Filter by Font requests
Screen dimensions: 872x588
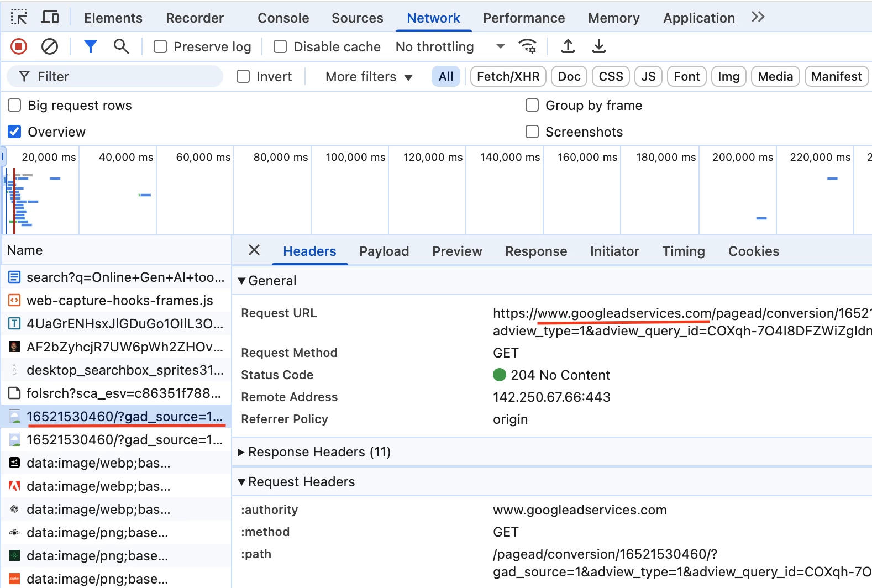tap(687, 76)
